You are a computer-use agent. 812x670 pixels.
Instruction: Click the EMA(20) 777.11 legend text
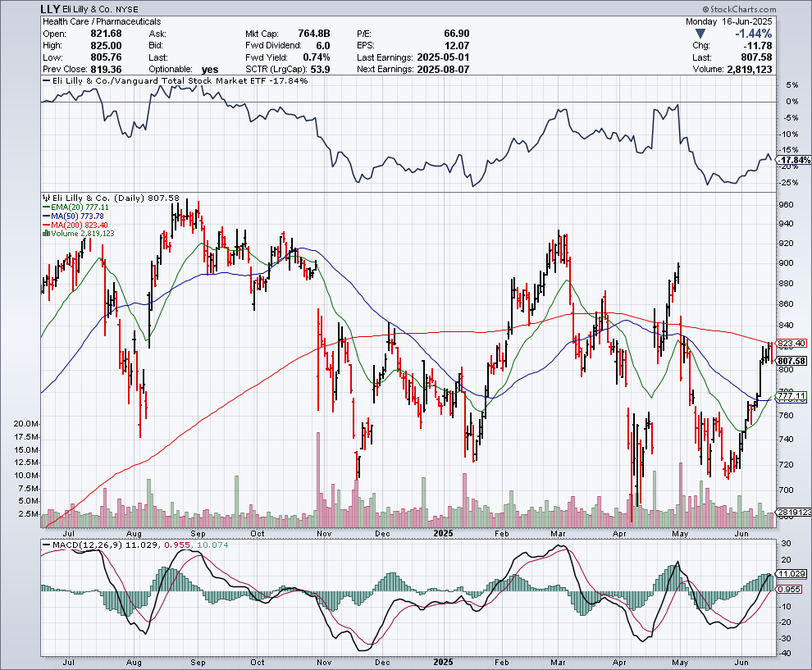click(x=80, y=207)
